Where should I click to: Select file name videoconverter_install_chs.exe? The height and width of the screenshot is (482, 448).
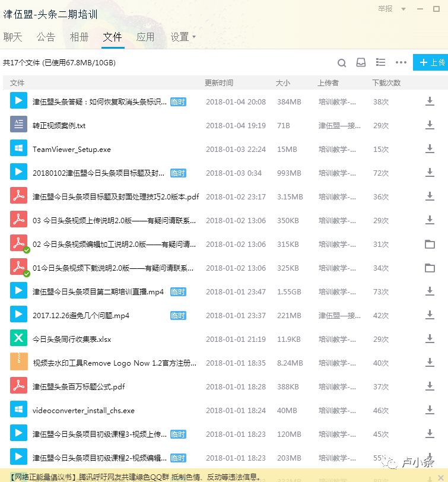pyautogui.click(x=84, y=410)
